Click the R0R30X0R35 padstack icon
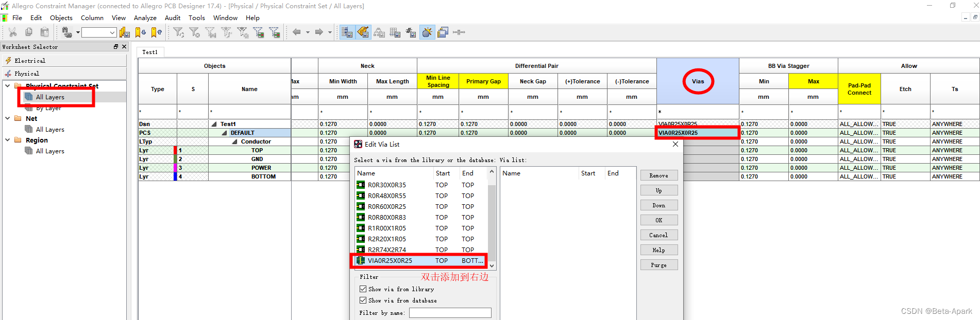 coord(361,185)
